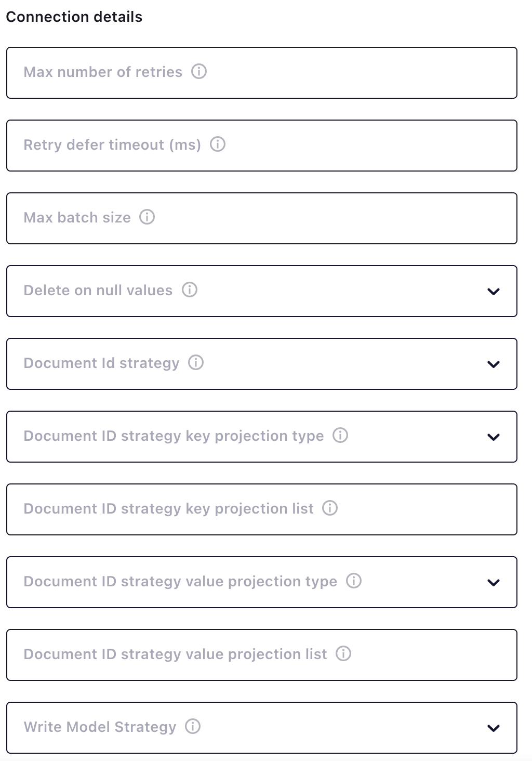Expand the Write Model Strategy dropdown
532x761 pixels.
494,728
